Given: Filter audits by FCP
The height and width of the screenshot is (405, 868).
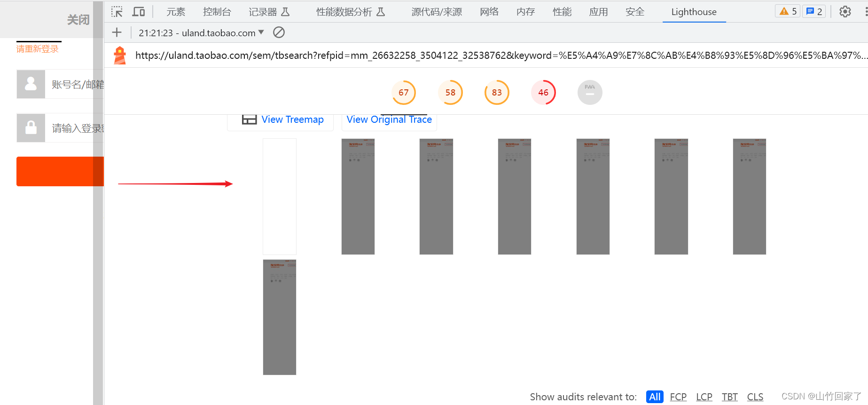Looking at the screenshot, I should 678,397.
